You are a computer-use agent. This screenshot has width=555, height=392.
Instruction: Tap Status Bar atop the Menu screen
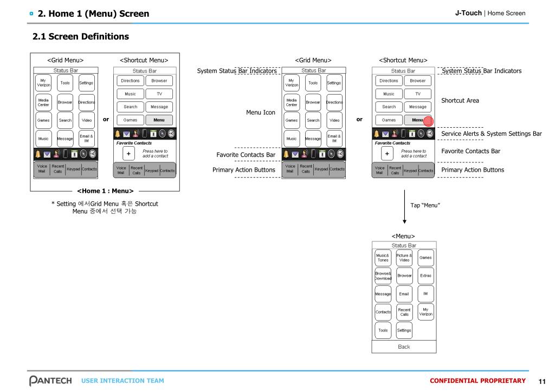[x=404, y=245]
